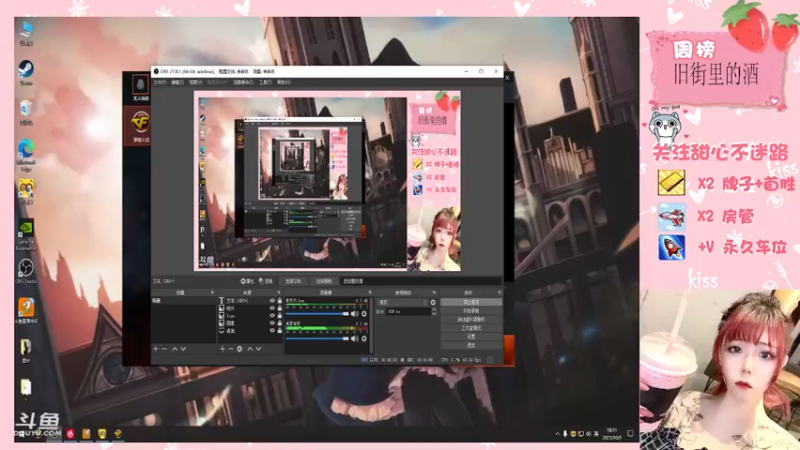Open Mic/Aux audio settings gear
This screenshot has width=800, height=450.
(364, 314)
